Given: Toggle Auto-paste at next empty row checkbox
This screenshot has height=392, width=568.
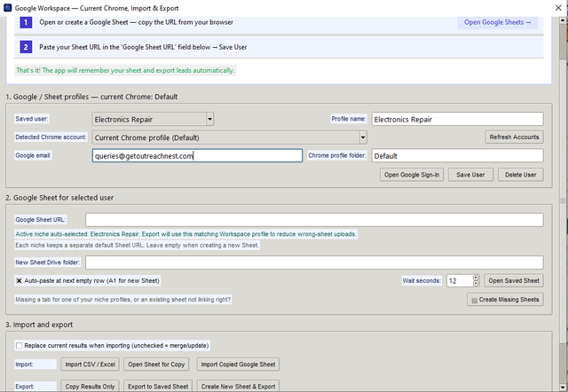Looking at the screenshot, I should [x=20, y=280].
